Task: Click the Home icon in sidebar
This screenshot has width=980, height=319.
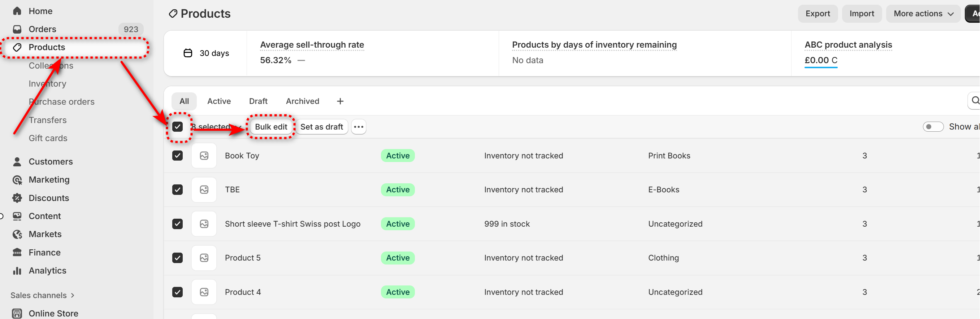Action: click(x=17, y=11)
